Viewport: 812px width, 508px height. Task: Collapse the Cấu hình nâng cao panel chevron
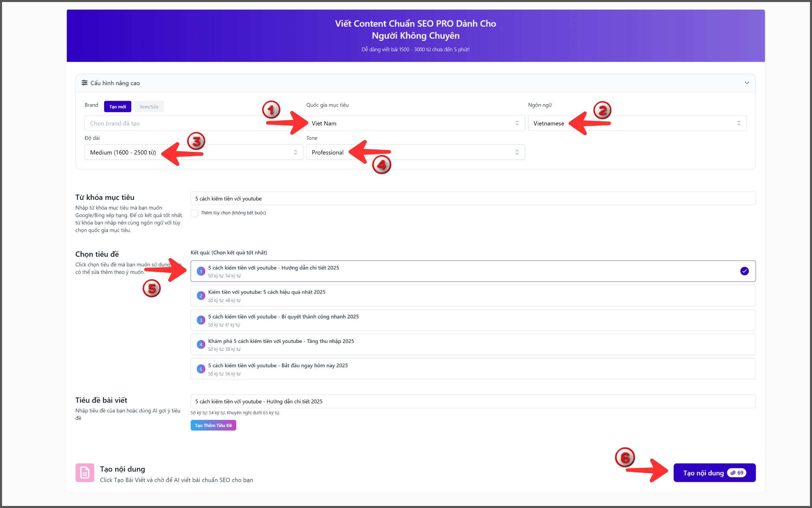click(746, 83)
